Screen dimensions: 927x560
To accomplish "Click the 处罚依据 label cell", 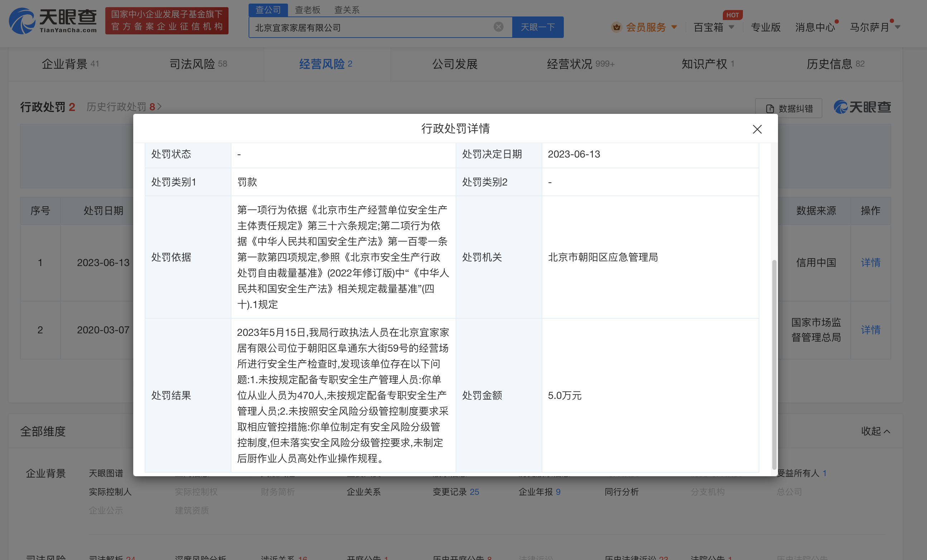I will click(188, 257).
